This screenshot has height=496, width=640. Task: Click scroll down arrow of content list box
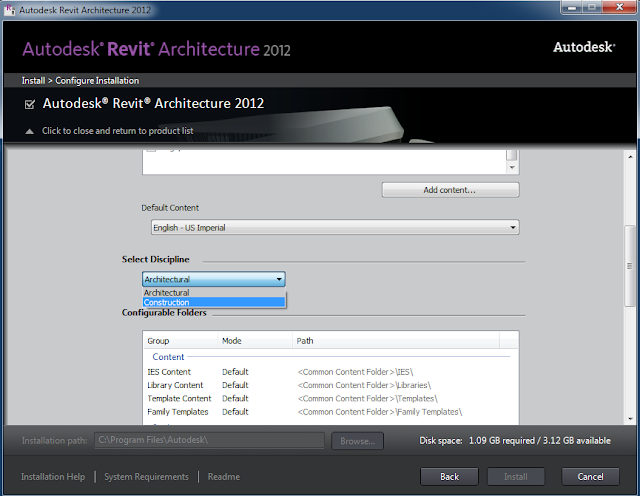coord(512,167)
